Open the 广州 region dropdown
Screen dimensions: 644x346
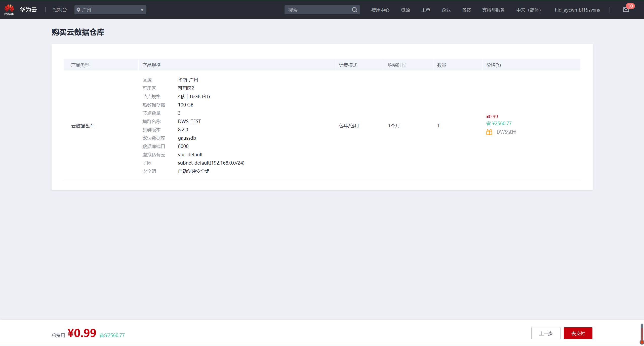pyautogui.click(x=110, y=10)
